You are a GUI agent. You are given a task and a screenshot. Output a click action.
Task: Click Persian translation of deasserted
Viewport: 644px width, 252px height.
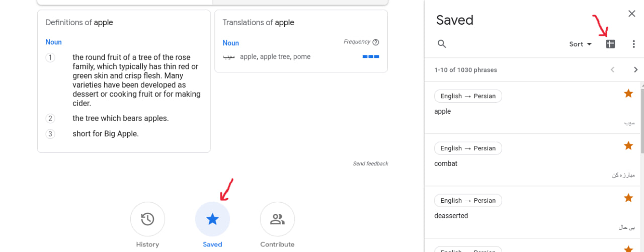point(627,227)
